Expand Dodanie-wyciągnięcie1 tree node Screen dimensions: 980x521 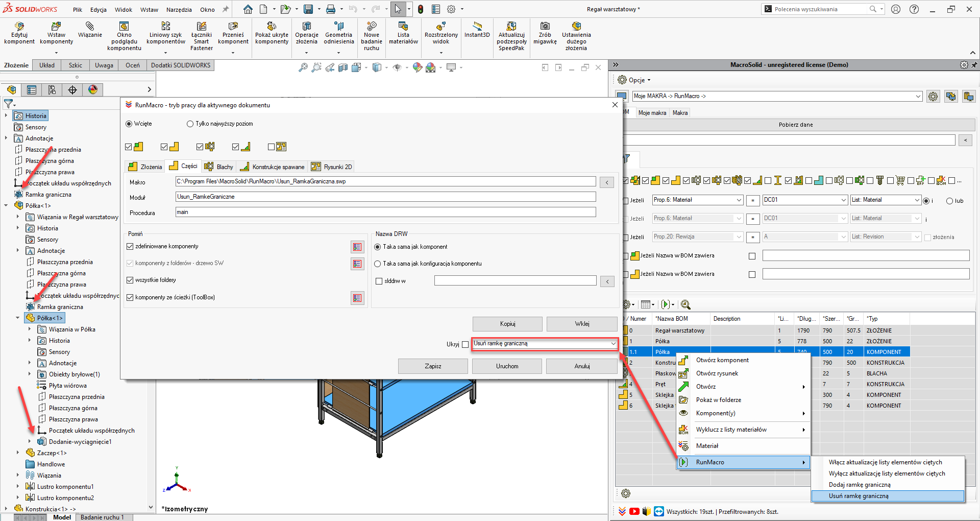coord(30,441)
